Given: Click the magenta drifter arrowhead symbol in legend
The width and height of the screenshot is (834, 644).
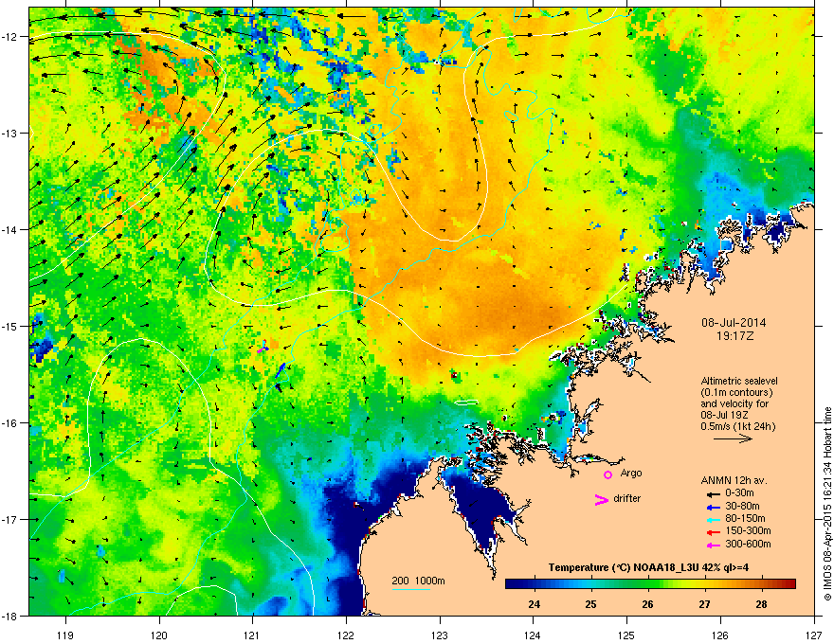Looking at the screenshot, I should 601,499.
